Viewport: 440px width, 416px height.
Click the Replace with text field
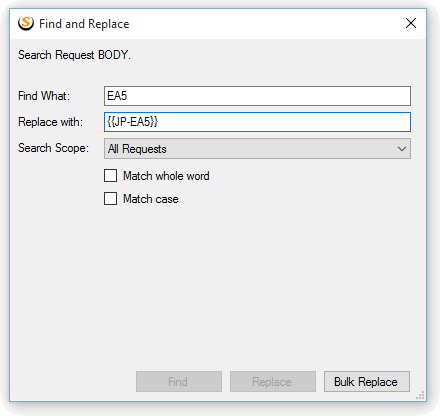pos(257,122)
